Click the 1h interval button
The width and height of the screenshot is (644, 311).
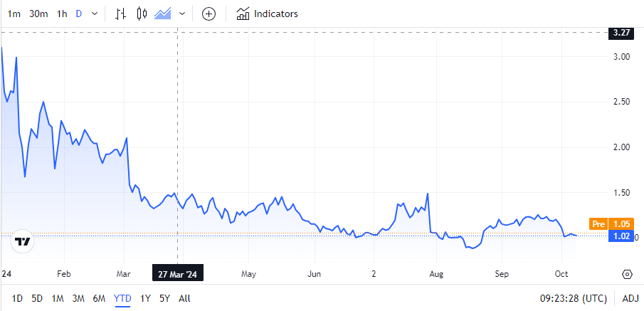tap(62, 14)
